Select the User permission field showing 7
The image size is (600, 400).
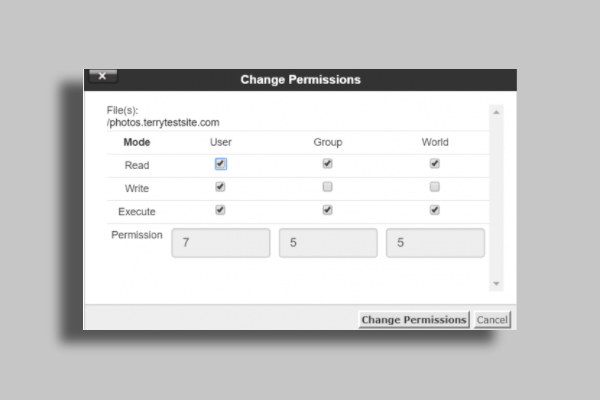[x=221, y=243]
